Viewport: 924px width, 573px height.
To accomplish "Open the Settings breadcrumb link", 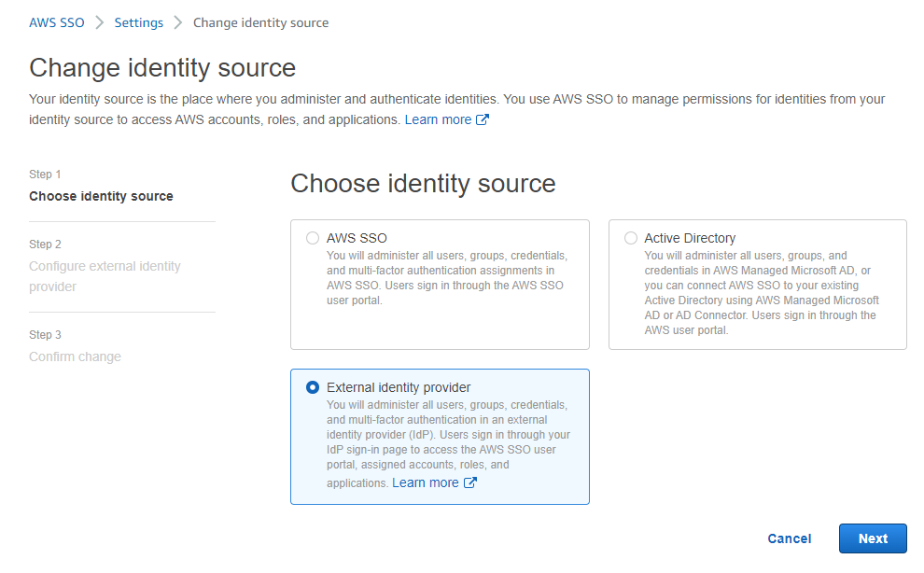I will click(x=138, y=22).
